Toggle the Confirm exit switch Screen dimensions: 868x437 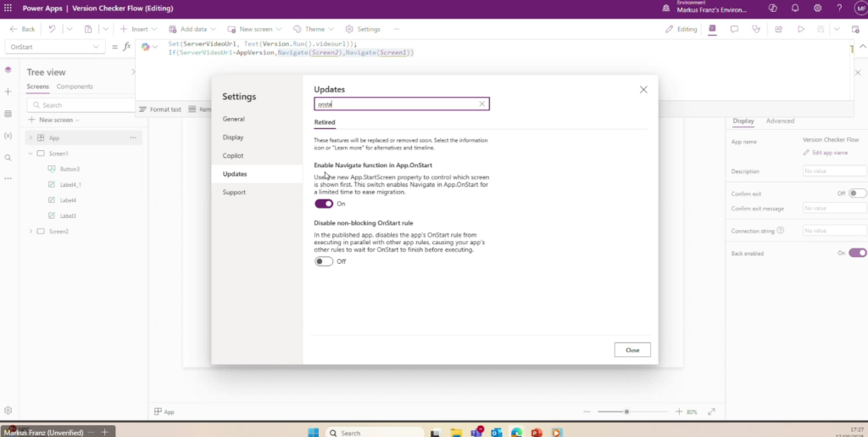(858, 193)
